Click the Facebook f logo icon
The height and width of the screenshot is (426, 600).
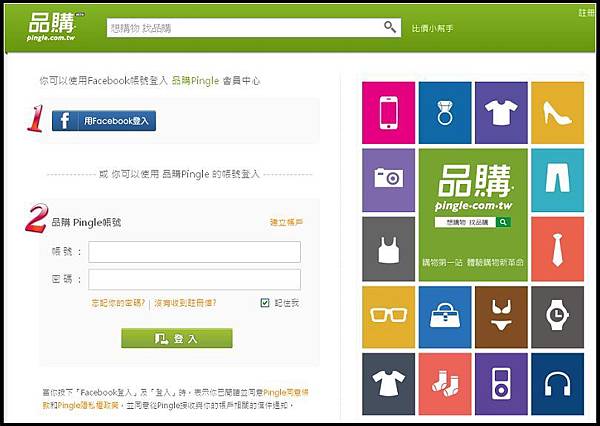pyautogui.click(x=65, y=121)
